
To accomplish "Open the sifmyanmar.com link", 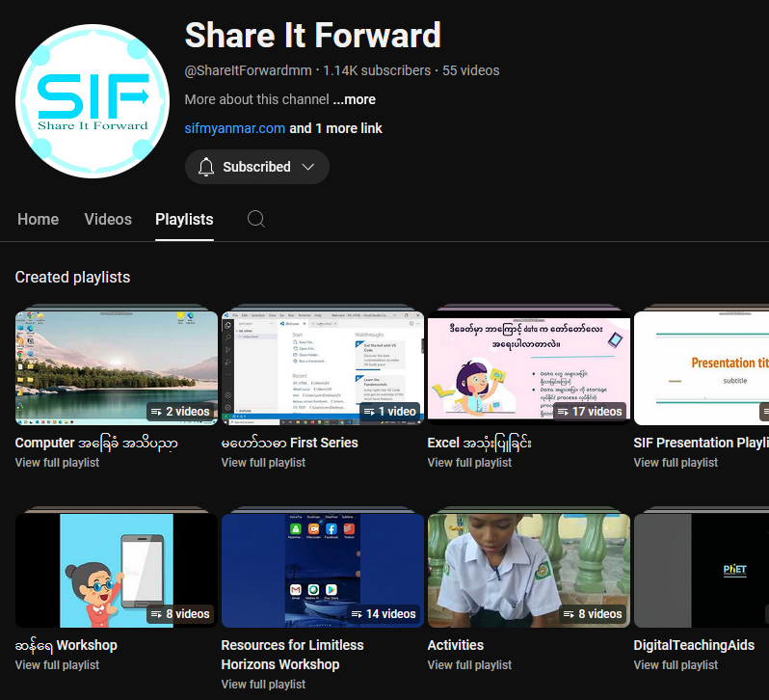I will pyautogui.click(x=234, y=128).
